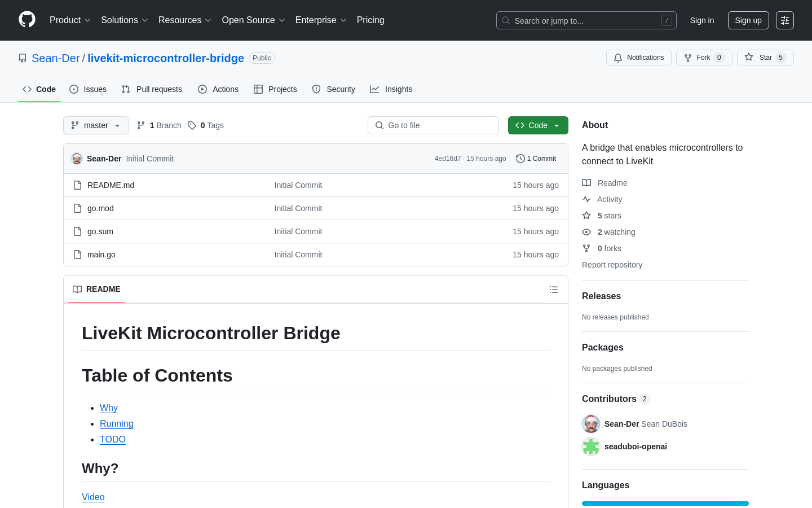View the 0 forks link
812x508 pixels.
pos(602,248)
